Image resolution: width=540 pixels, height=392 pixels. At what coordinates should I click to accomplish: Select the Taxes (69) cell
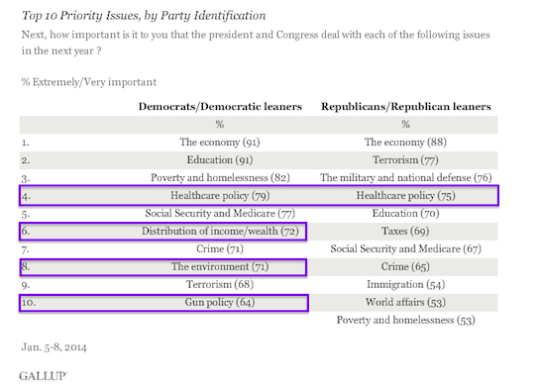click(405, 231)
